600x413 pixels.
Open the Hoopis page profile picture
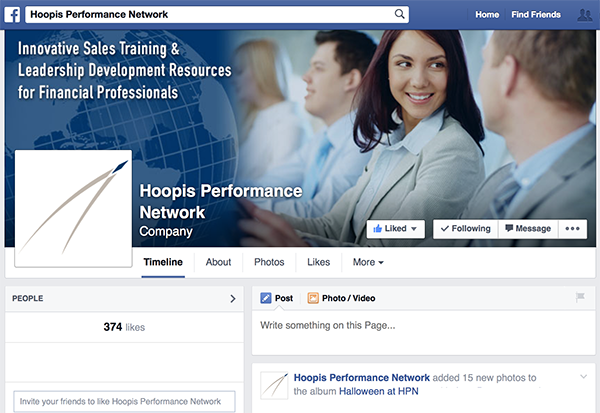73,209
